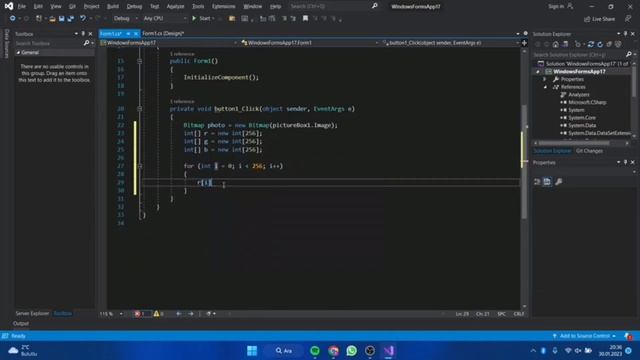Click the Open File folder icon
640x360 pixels.
52,18
